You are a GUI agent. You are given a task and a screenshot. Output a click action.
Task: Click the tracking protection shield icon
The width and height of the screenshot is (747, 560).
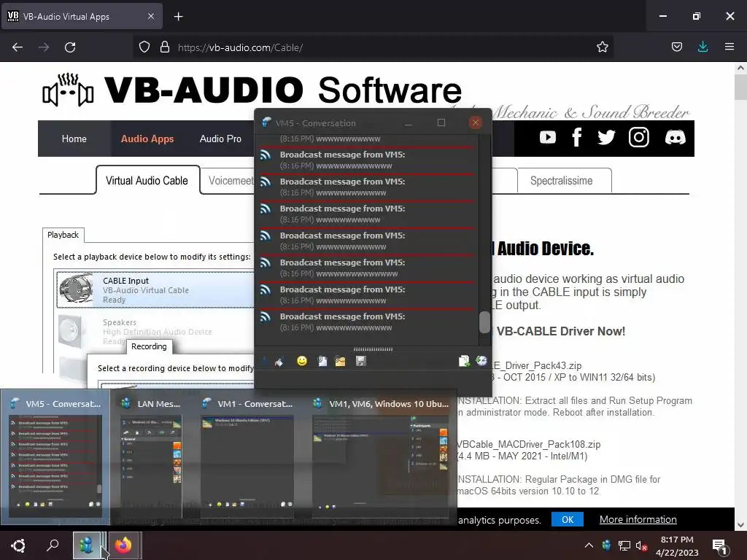[x=144, y=47]
